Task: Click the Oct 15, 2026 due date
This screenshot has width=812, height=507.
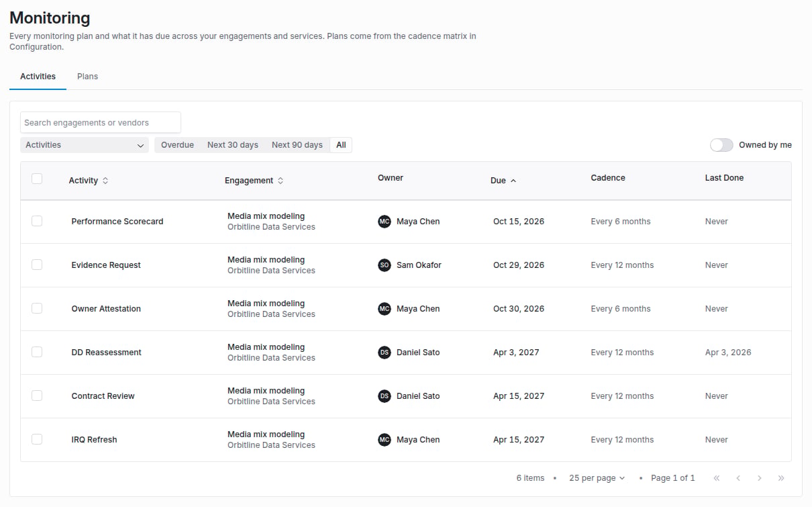Action: [x=519, y=222]
